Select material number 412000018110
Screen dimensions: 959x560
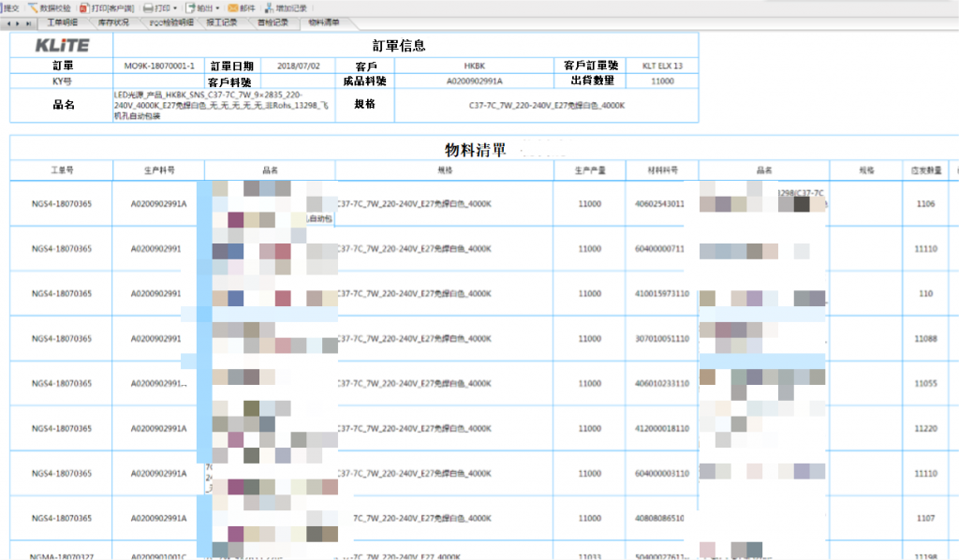pyautogui.click(x=662, y=429)
